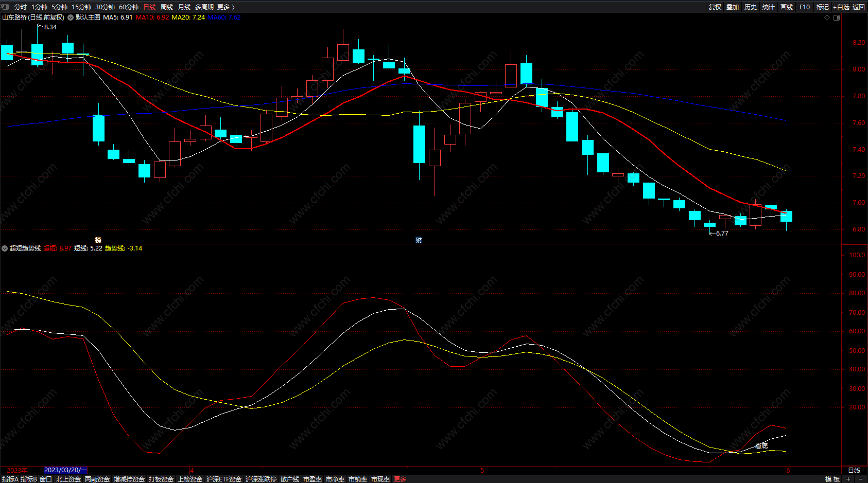Open the 统计 statistics button
Image resolution: width=868 pixels, height=483 pixels.
769,7
